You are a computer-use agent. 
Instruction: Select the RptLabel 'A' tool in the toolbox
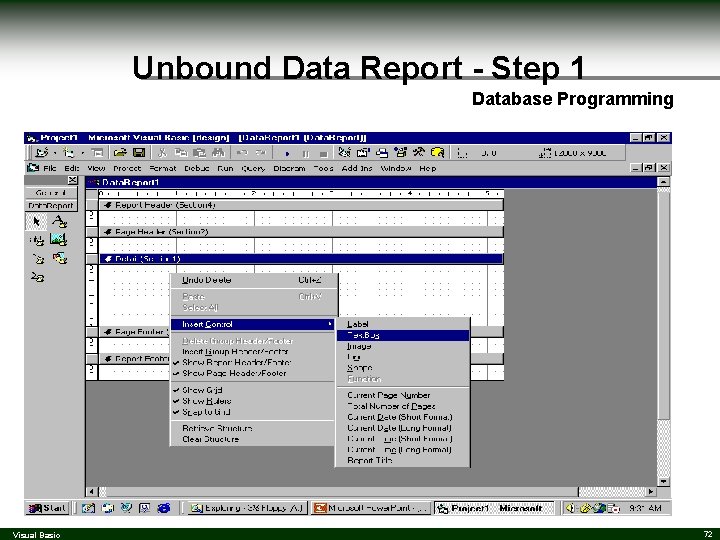coord(59,222)
